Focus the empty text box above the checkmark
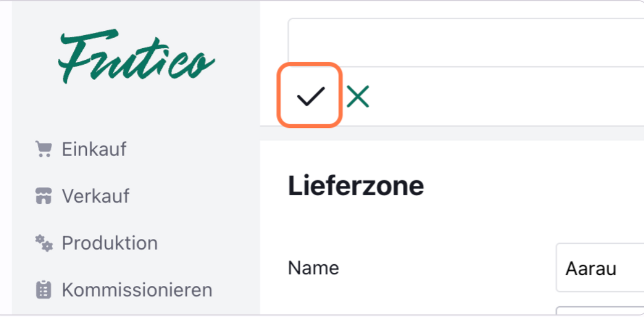 pyautogui.click(x=464, y=43)
